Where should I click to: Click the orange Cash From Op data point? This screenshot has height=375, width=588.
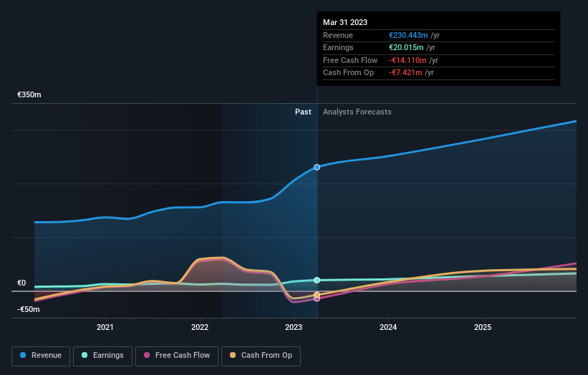[x=317, y=295]
